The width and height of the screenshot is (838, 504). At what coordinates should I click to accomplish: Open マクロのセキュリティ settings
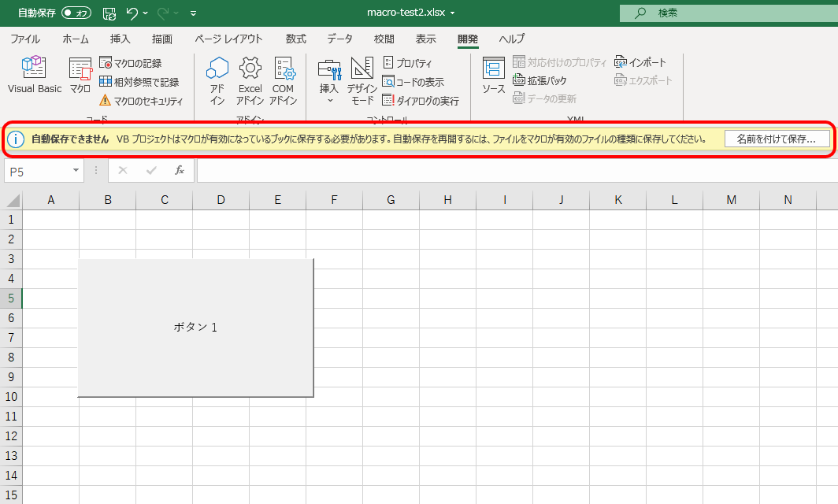(142, 101)
